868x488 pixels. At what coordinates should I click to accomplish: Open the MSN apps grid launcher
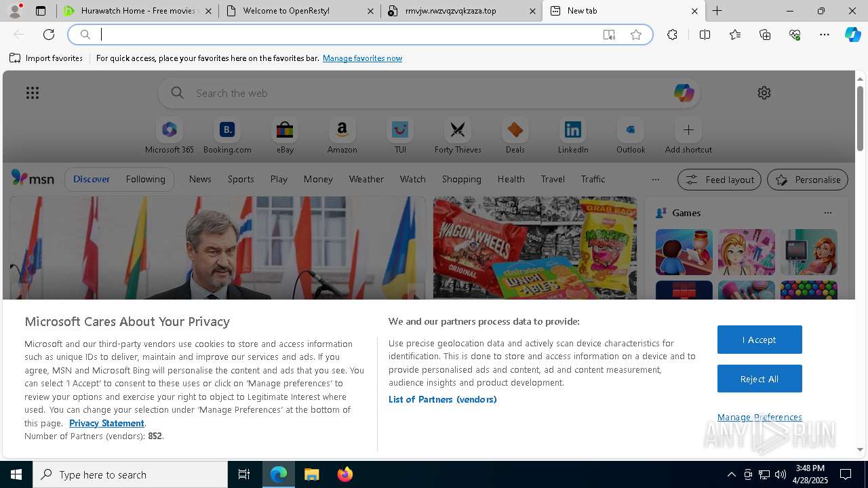[x=33, y=93]
